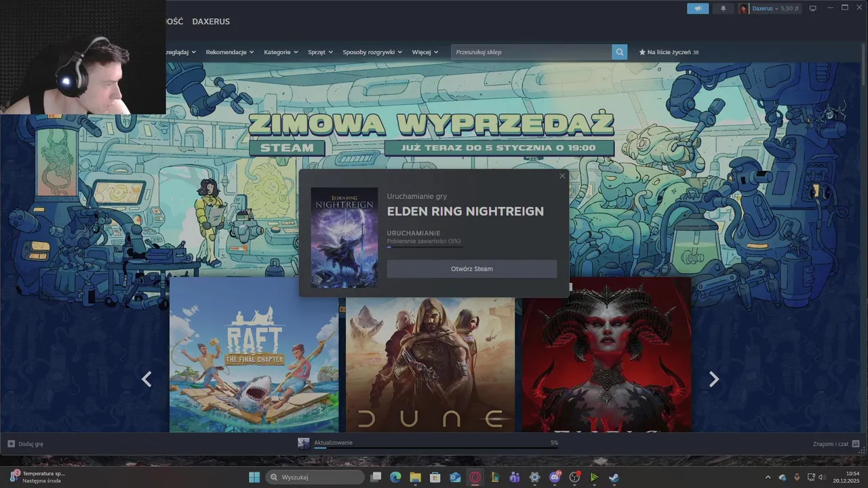The height and width of the screenshot is (488, 868).
Task: Click the Wyszukaj taskbar search box
Action: click(x=313, y=477)
